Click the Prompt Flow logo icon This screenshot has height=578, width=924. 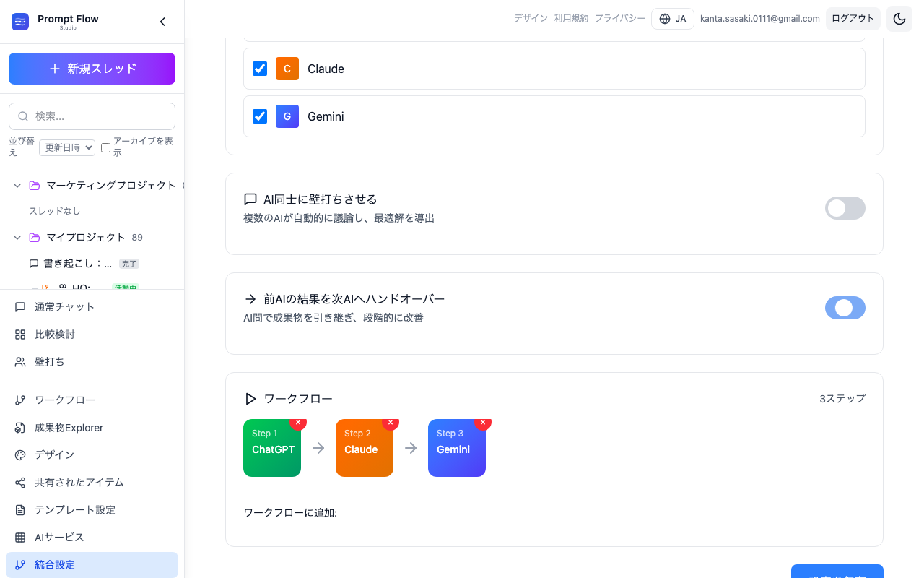pyautogui.click(x=20, y=22)
